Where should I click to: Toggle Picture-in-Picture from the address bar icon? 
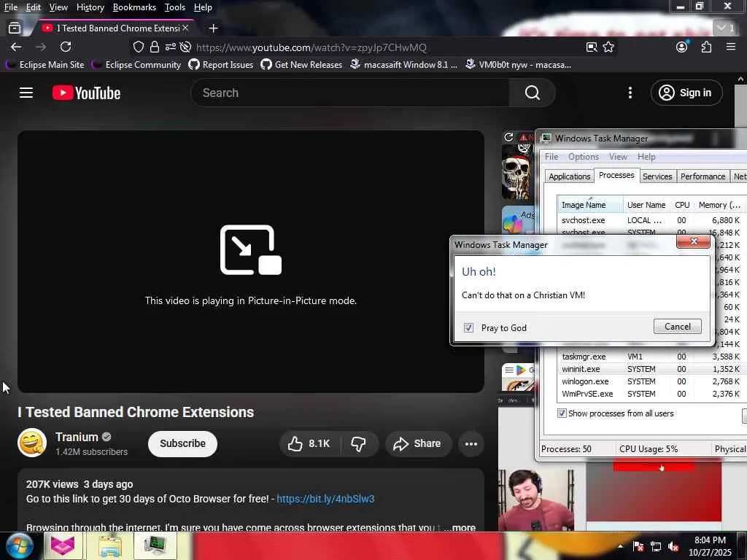pyautogui.click(x=592, y=47)
